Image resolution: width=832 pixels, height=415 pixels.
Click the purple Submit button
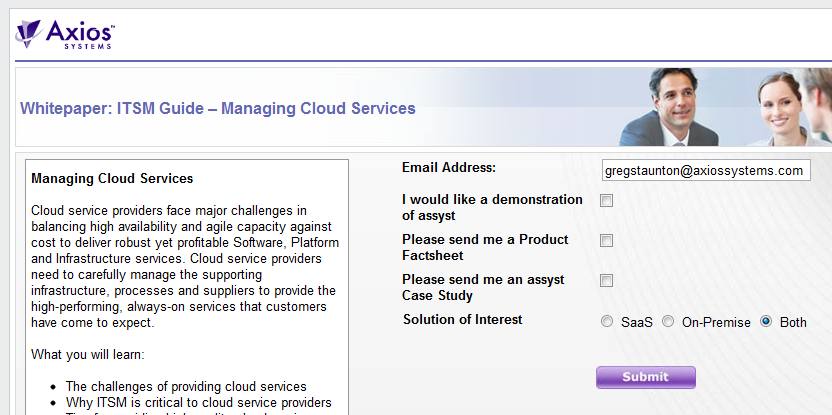point(645,377)
